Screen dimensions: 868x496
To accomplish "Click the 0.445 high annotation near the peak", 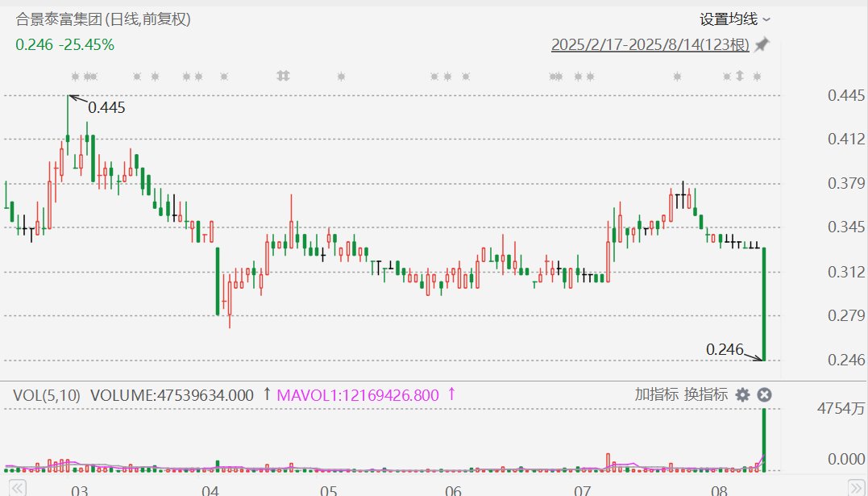I will tap(107, 107).
